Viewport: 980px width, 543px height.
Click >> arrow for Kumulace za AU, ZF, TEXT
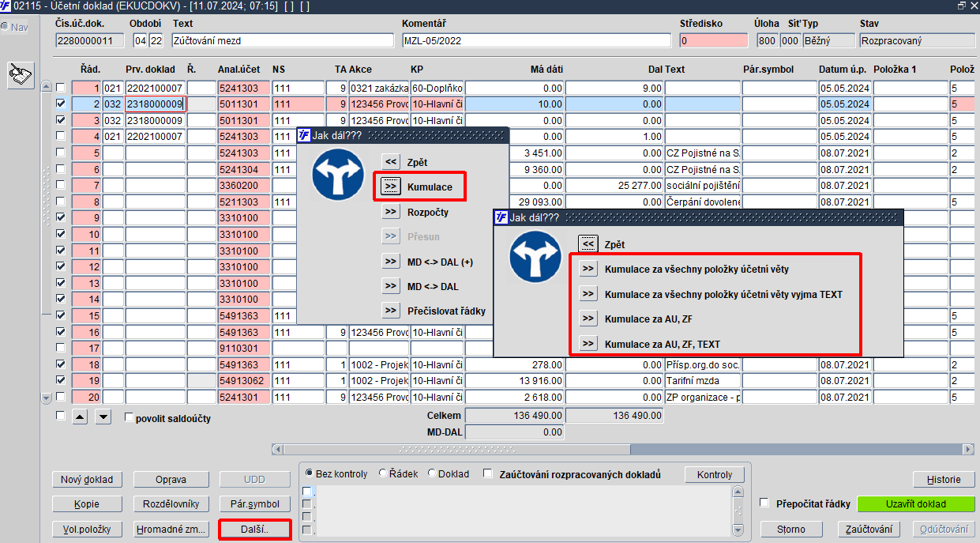coord(588,343)
